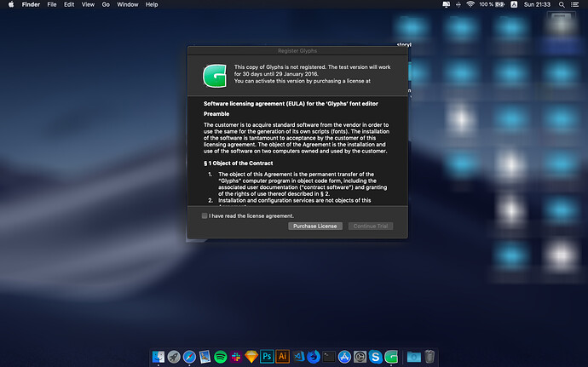Open the Go menu

click(x=106, y=4)
